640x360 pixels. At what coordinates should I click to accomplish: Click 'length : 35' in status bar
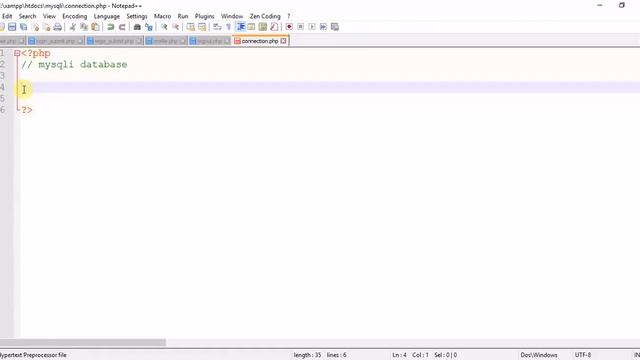click(307, 355)
